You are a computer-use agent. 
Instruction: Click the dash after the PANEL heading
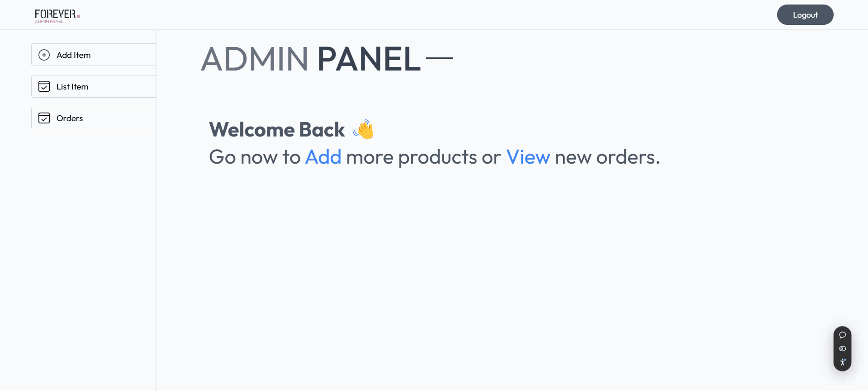(x=441, y=57)
